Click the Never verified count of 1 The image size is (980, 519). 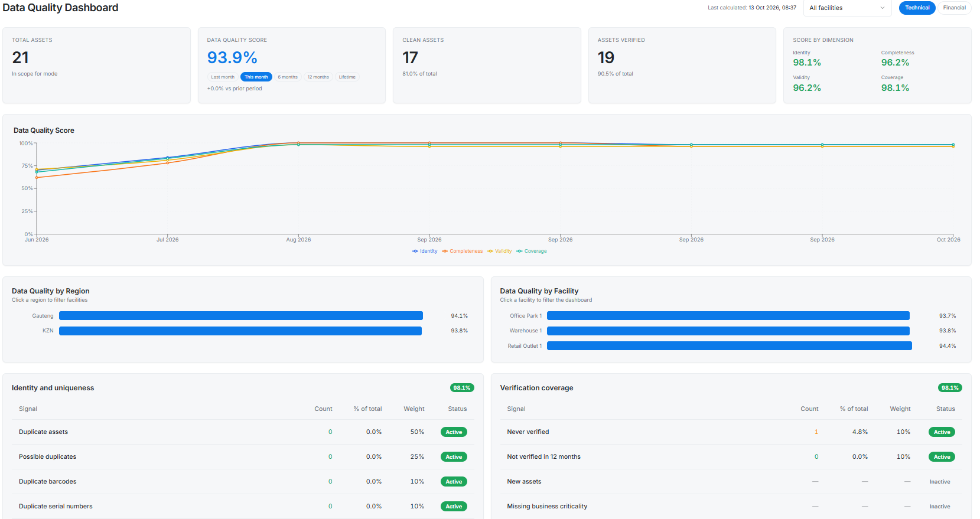(x=816, y=432)
